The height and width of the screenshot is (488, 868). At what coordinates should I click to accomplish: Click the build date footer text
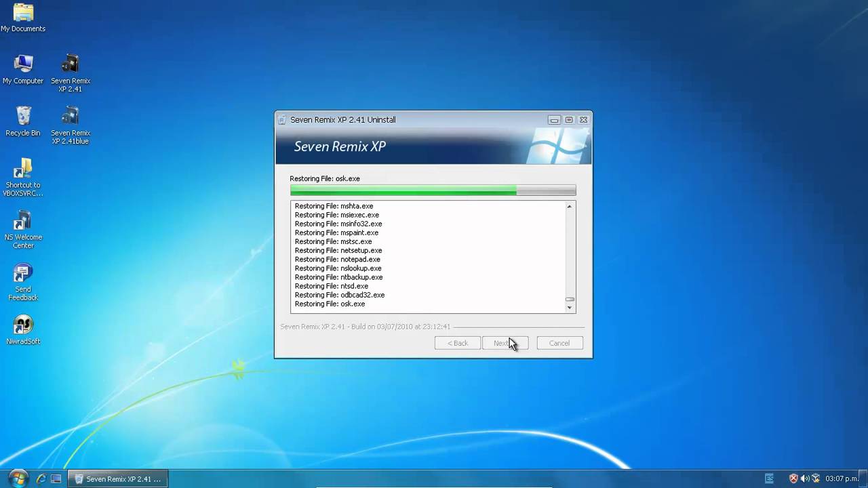pos(366,327)
